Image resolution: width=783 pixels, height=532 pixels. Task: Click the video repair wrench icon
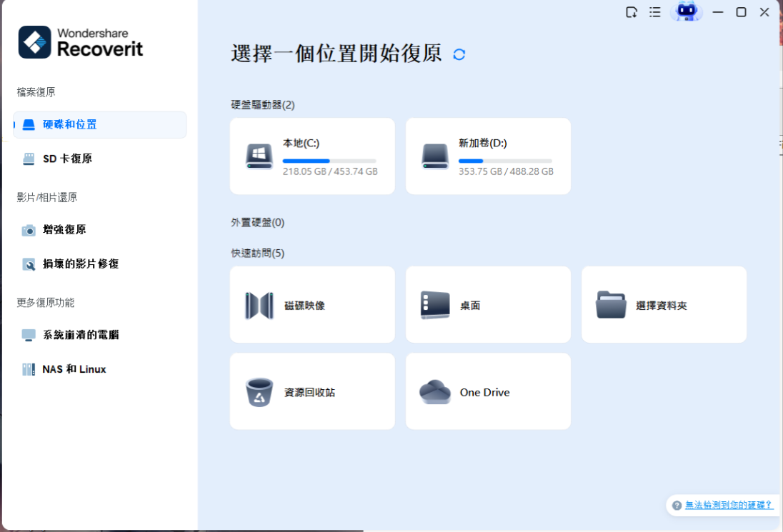(29, 264)
